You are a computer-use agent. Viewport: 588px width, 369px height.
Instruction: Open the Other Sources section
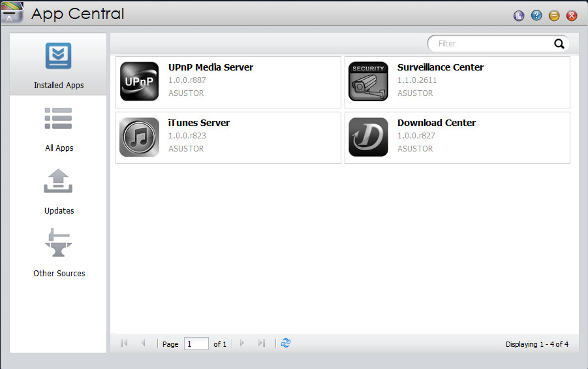(59, 254)
